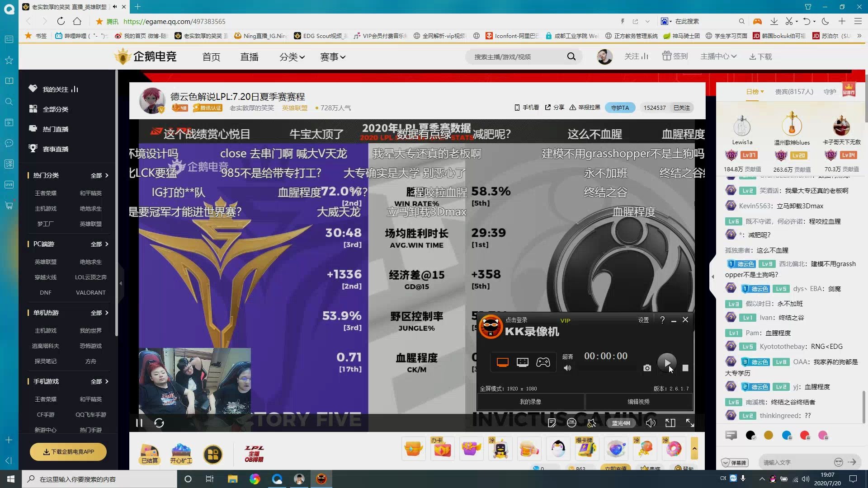Open the 开心矿工 activity icon

[181, 453]
